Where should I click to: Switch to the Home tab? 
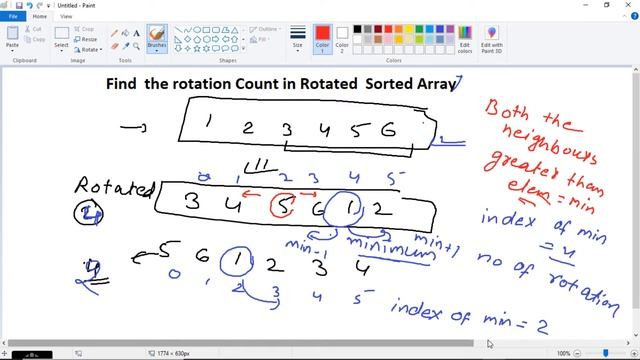(40, 16)
